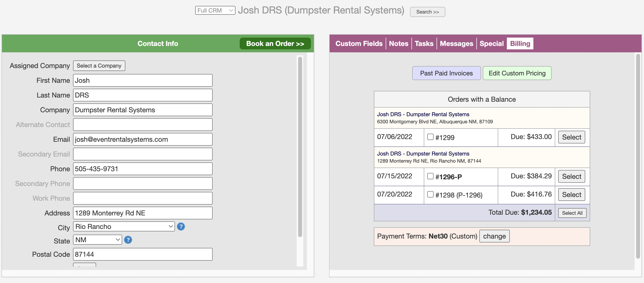644x283 pixels.
Task: Enable checkbox for #1298 (P-1296)
Action: click(430, 194)
